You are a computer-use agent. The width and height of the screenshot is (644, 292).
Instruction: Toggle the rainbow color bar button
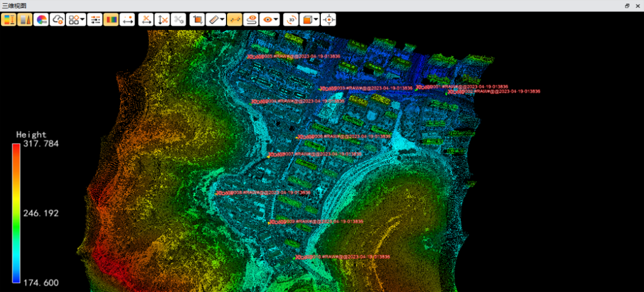click(x=111, y=20)
